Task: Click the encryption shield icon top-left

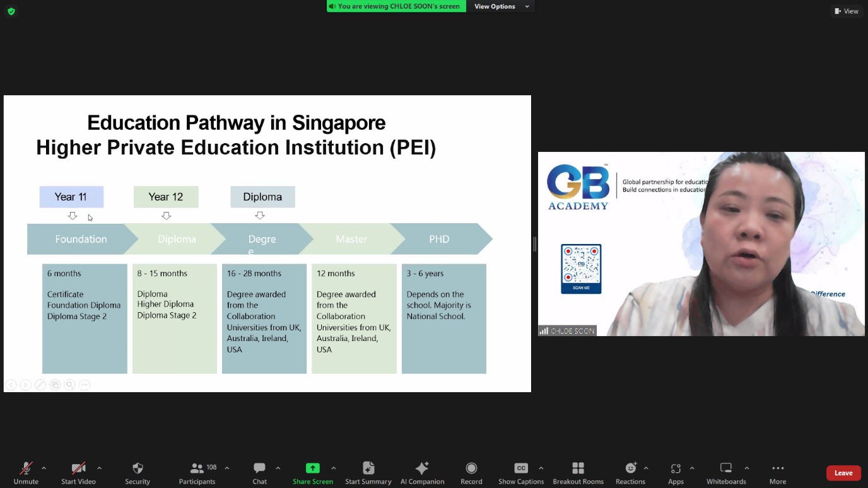Action: pos(11,11)
